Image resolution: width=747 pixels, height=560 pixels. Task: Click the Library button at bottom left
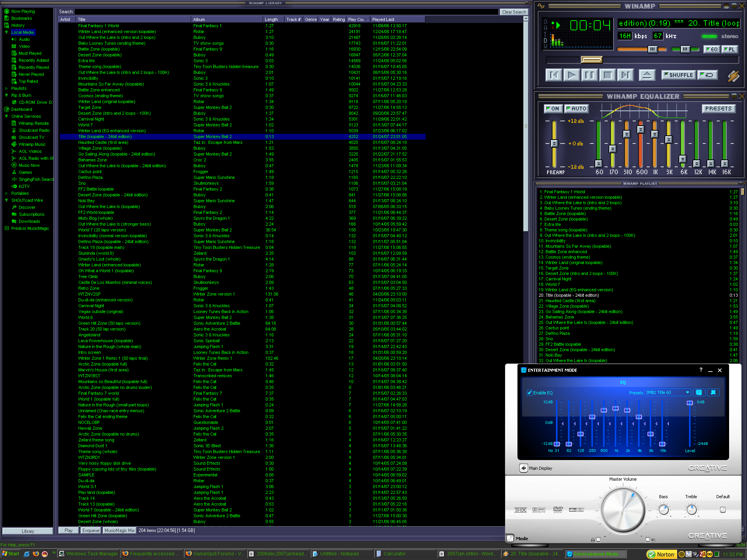pyautogui.click(x=28, y=531)
